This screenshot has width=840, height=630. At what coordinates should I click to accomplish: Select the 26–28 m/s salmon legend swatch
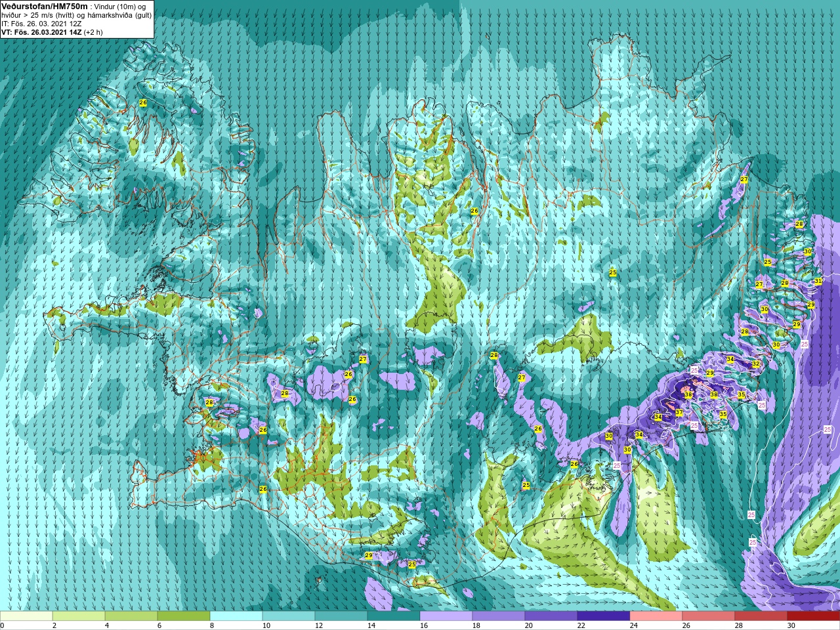click(x=709, y=616)
